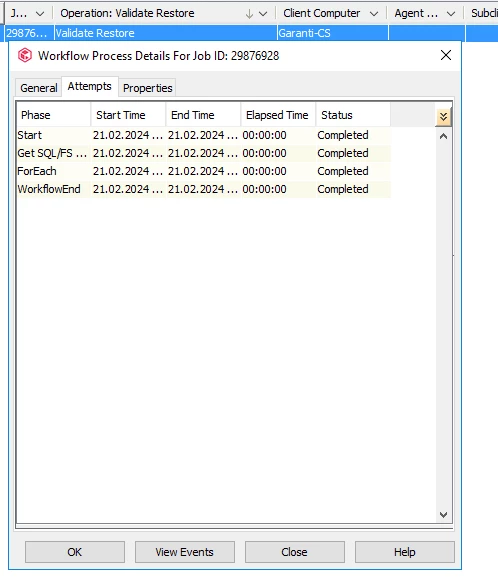
Task: Sort by the Elapsed Time column header
Action: [278, 115]
